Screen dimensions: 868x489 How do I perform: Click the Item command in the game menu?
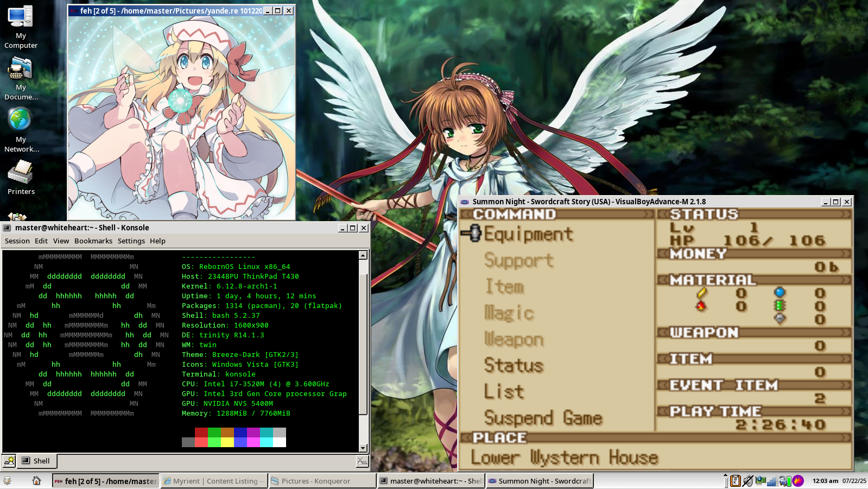[x=504, y=286]
